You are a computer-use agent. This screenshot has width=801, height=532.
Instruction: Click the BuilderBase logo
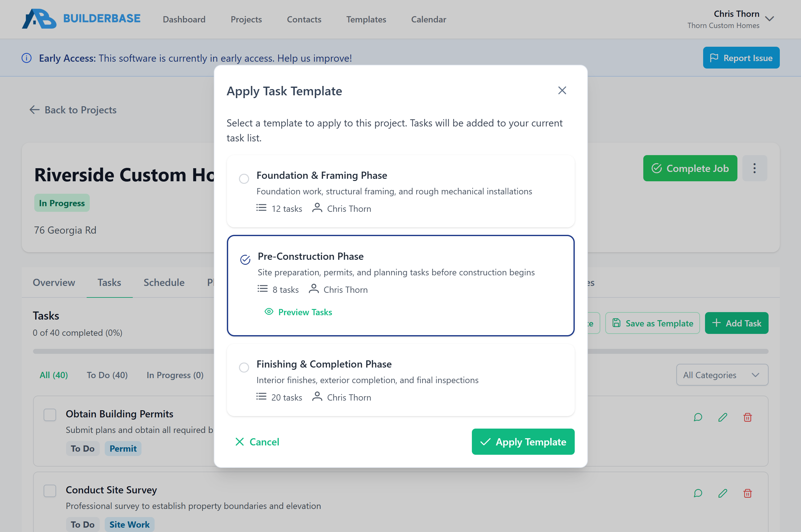click(81, 19)
